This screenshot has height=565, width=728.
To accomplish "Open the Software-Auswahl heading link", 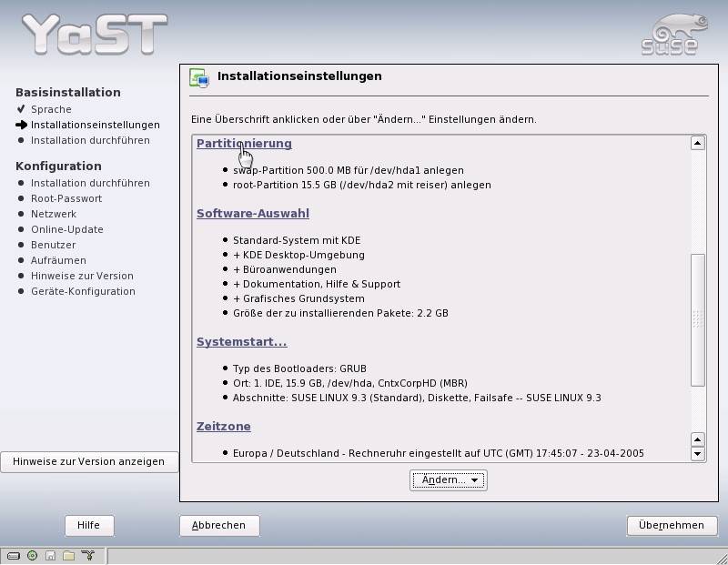I will [253, 214].
